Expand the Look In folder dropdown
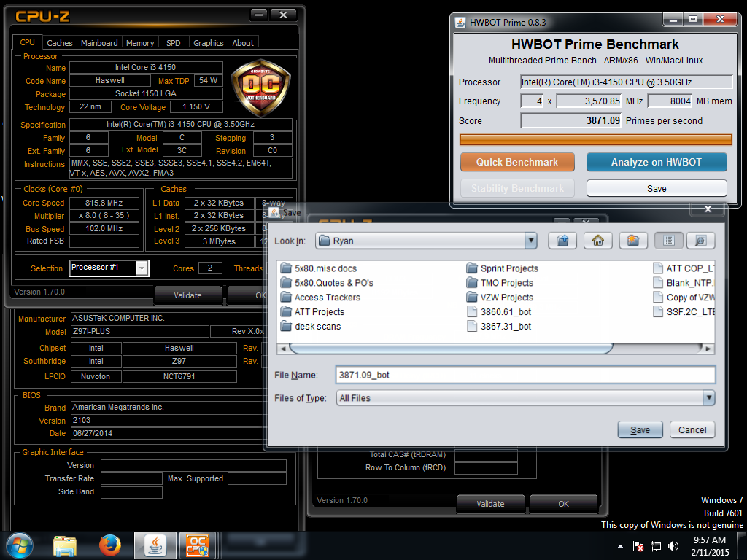Image resolution: width=747 pixels, height=560 pixels. click(531, 241)
